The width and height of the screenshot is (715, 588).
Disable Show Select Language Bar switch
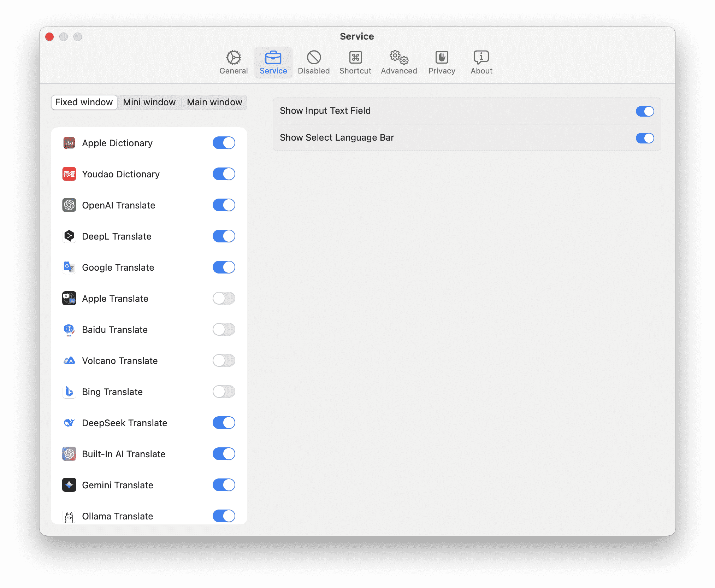tap(645, 138)
